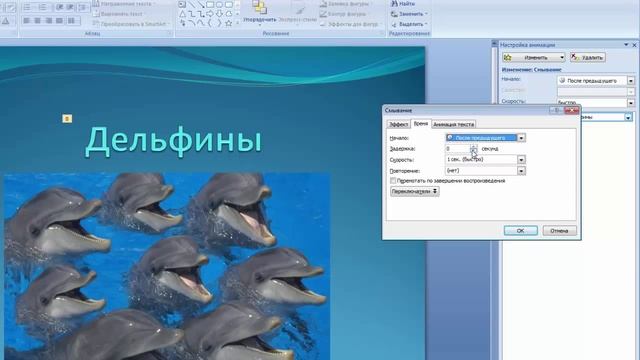
Task: Expand the Скорость dropdown in the dialog
Action: [521, 160]
